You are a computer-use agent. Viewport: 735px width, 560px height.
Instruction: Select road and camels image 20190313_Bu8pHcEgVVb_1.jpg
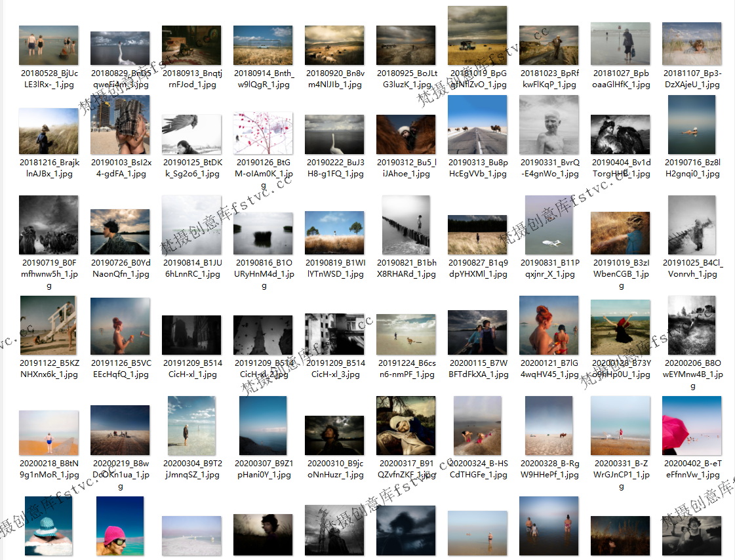coord(478,124)
